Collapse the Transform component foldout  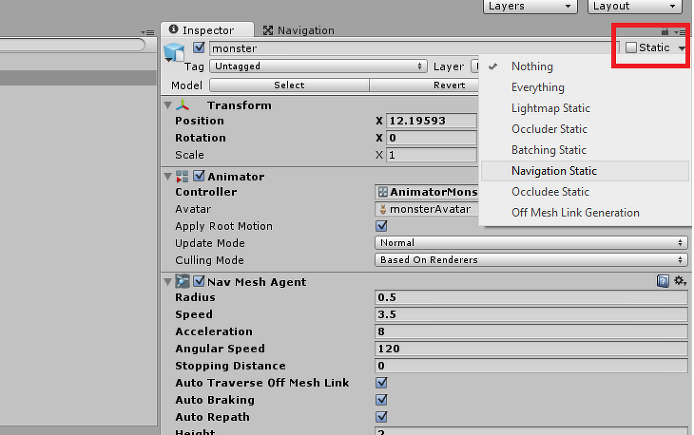point(168,105)
